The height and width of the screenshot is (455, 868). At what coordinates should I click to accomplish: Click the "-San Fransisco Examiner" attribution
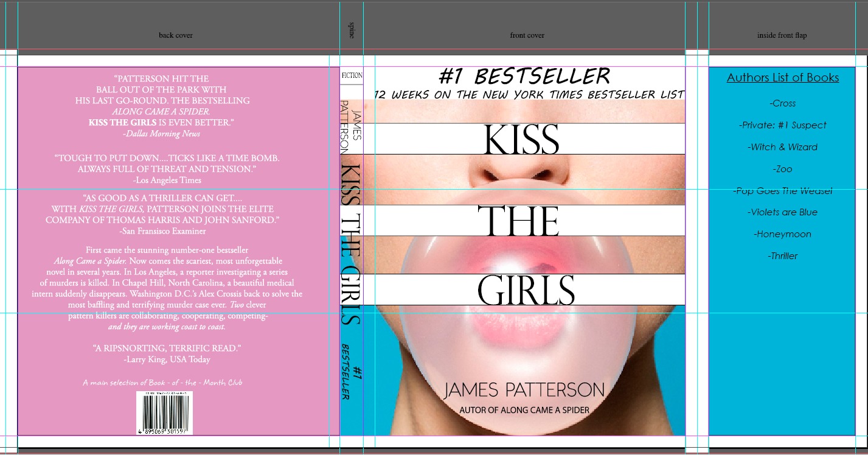(163, 231)
